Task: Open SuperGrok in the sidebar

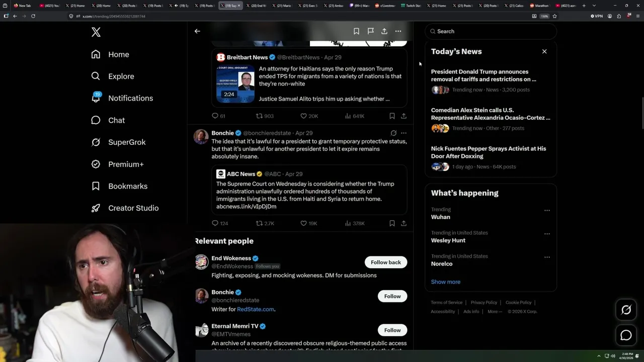Action: pos(118,142)
